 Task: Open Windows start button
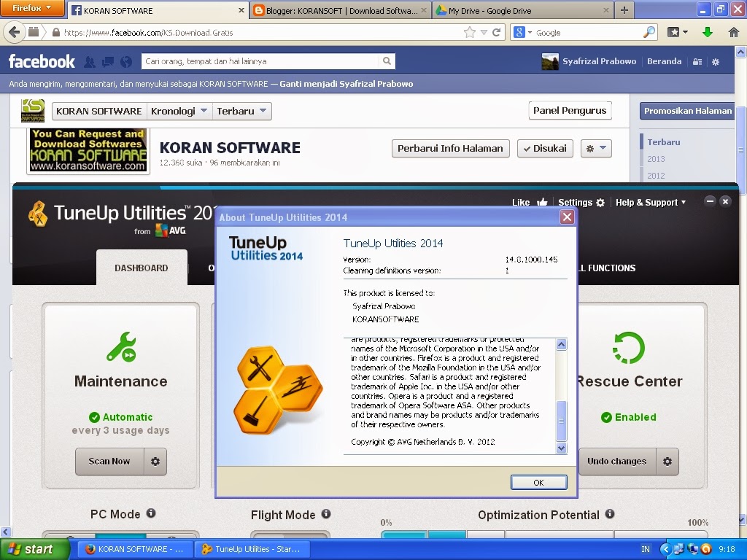pyautogui.click(x=34, y=549)
